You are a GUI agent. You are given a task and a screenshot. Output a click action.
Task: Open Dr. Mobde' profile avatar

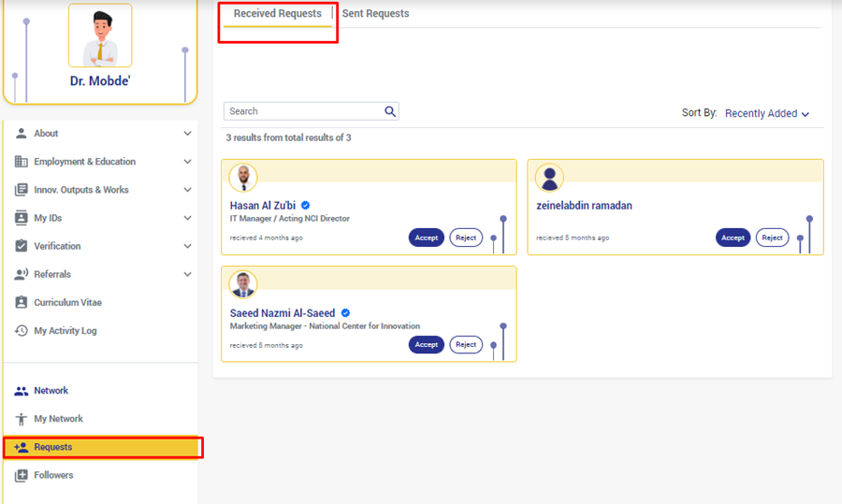(100, 37)
